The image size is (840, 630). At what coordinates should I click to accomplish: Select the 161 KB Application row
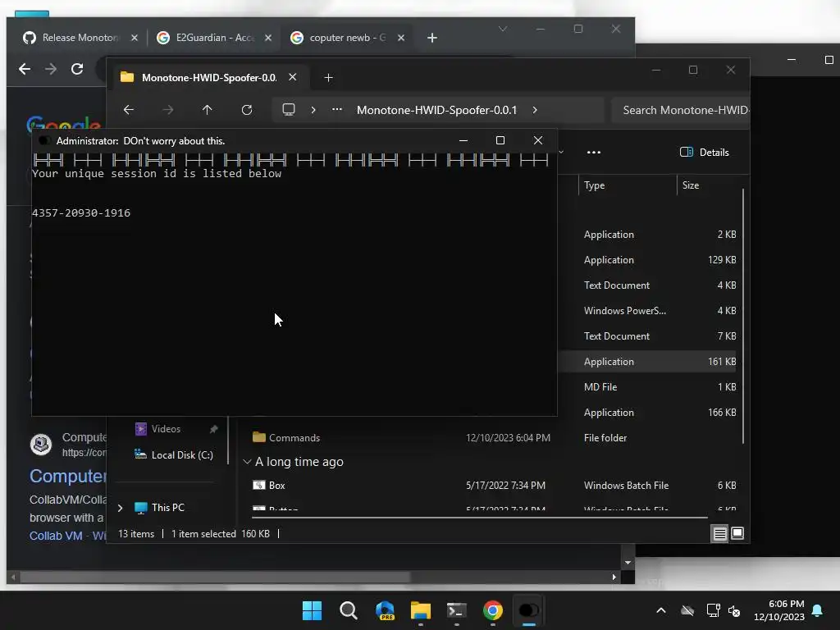tap(647, 362)
